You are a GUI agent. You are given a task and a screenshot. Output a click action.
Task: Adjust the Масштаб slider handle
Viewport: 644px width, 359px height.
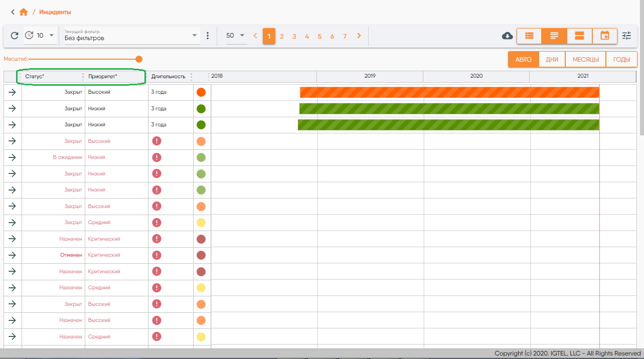click(139, 59)
